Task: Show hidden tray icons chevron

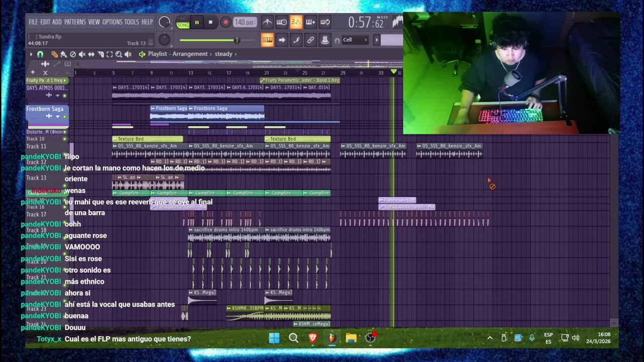Action: [490, 338]
